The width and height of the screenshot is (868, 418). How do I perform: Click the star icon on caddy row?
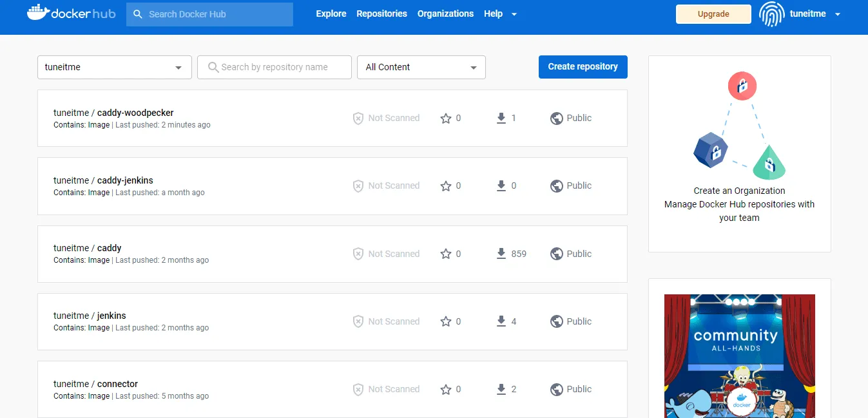pyautogui.click(x=445, y=254)
